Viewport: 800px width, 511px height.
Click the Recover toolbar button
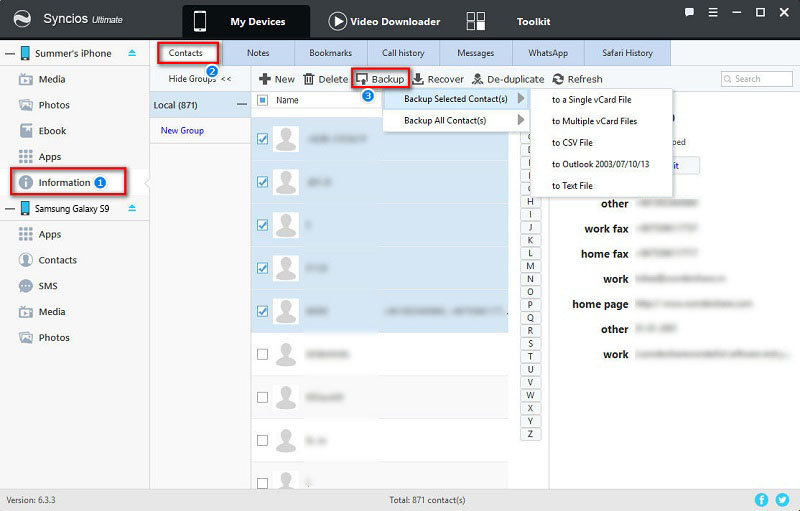point(438,79)
